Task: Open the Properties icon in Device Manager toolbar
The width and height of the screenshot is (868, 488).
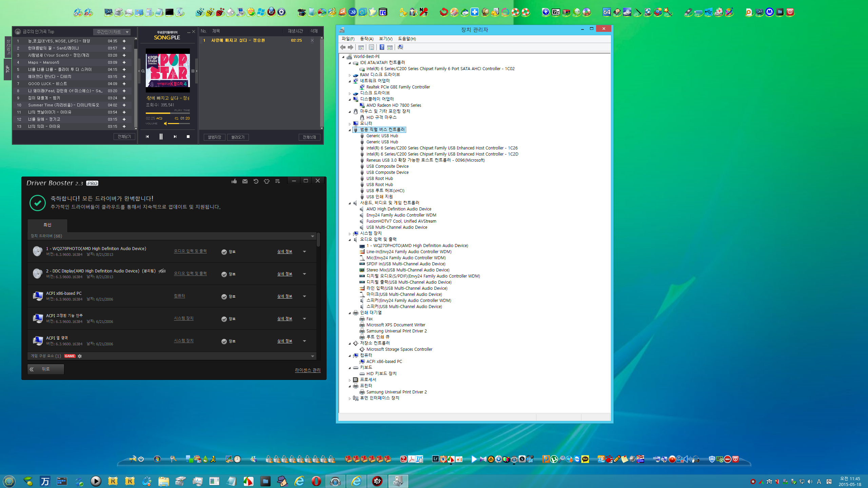Action: [371, 47]
